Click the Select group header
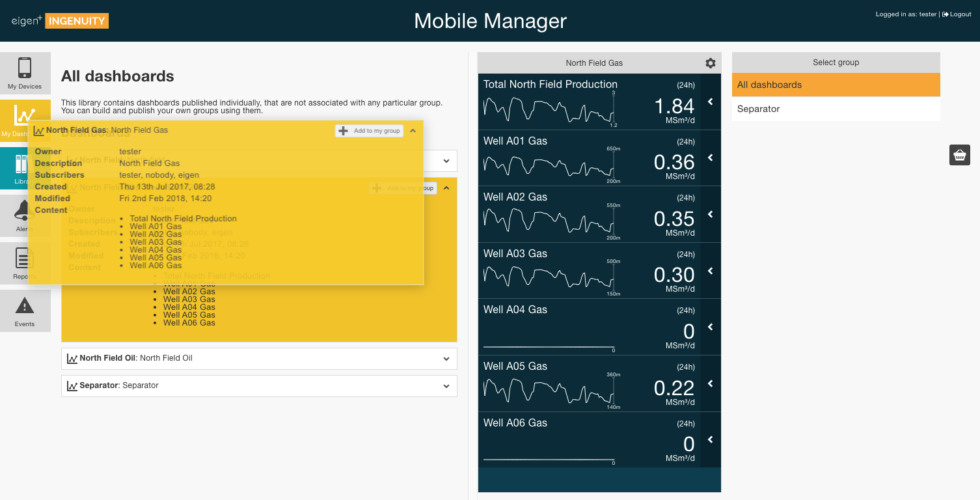The image size is (980, 500). pyautogui.click(x=836, y=62)
